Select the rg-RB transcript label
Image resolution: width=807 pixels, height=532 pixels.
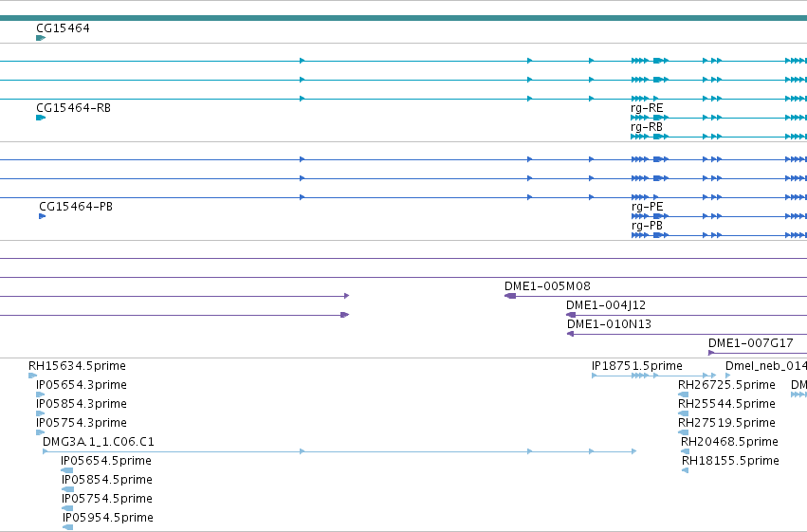click(647, 127)
